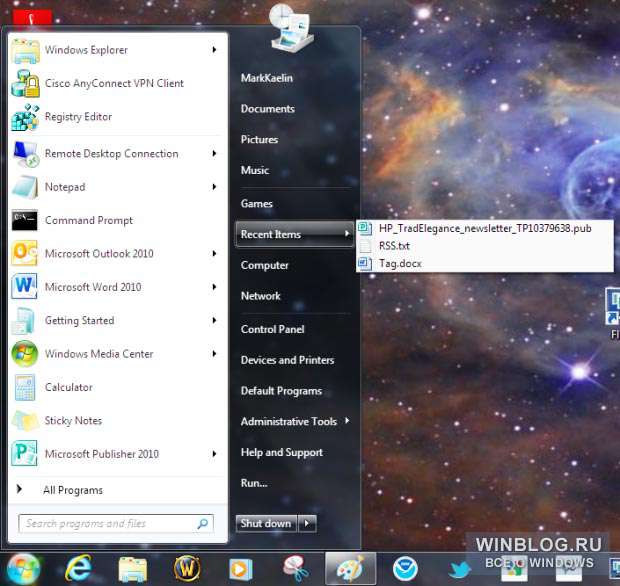Click the Search programs and files box

(x=116, y=524)
